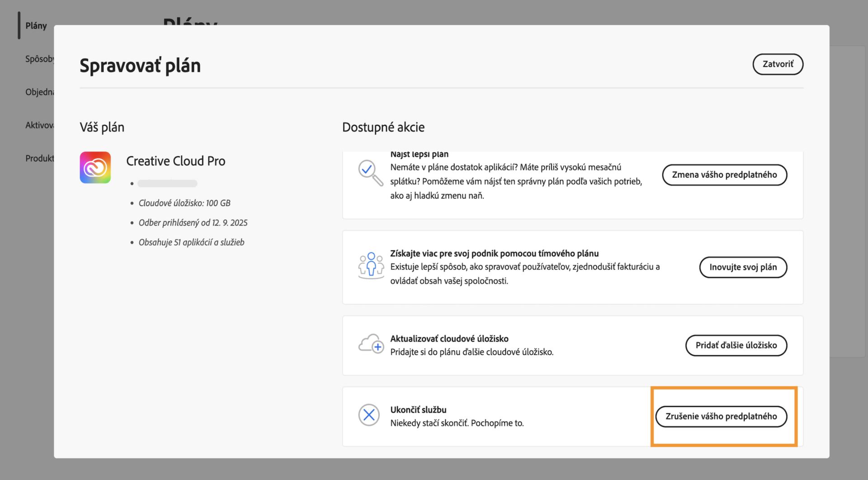Click the Obsahuje 51 aplikácií a služieb text
Viewport: 868px width, 480px height.
pyautogui.click(x=191, y=242)
